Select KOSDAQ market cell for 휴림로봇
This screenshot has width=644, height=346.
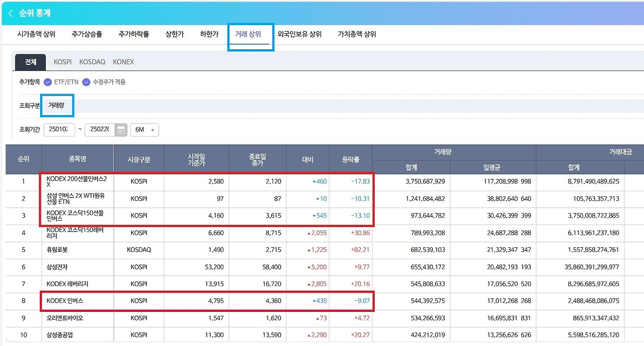(x=139, y=250)
